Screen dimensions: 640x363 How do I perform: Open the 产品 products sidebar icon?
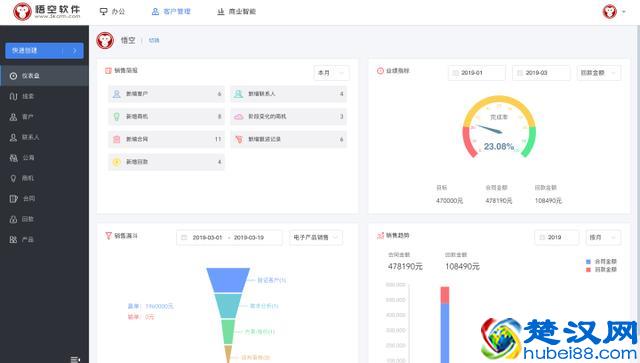[x=13, y=240]
